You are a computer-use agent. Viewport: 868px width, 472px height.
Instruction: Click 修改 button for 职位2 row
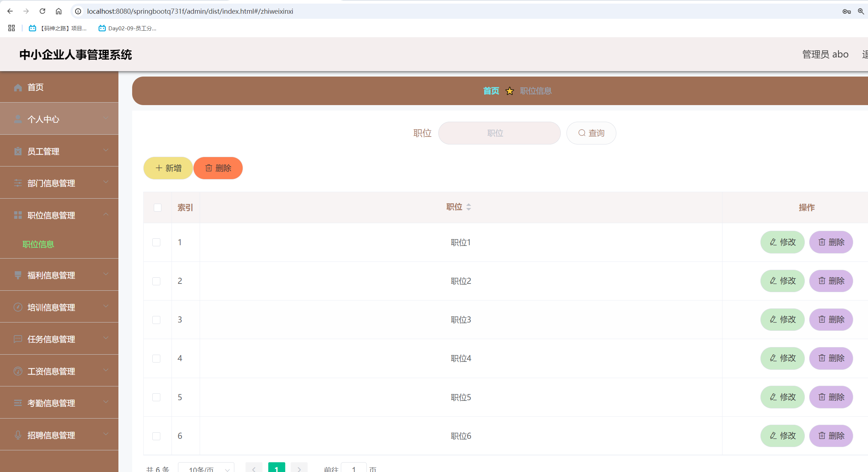(782, 281)
